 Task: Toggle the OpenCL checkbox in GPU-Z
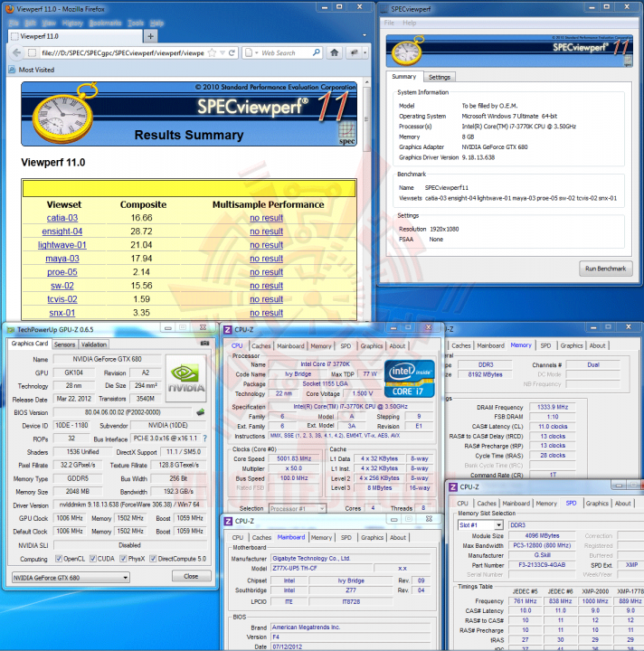pos(59,559)
